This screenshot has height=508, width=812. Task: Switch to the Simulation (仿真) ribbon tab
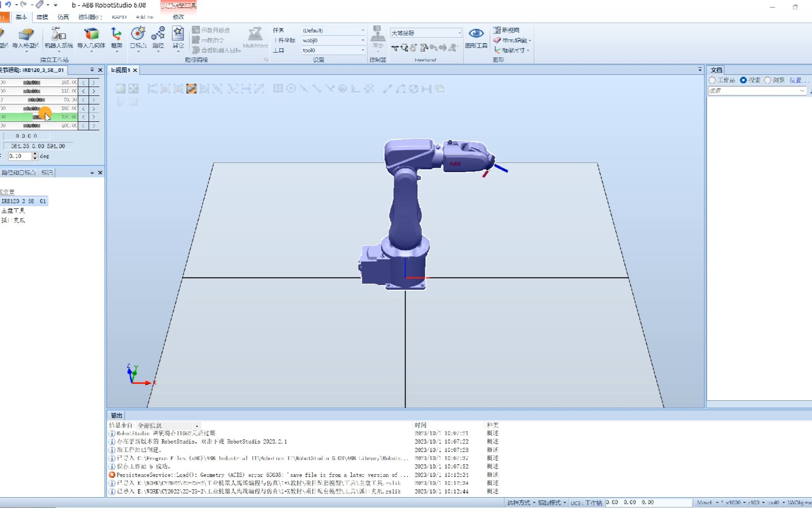(x=63, y=17)
